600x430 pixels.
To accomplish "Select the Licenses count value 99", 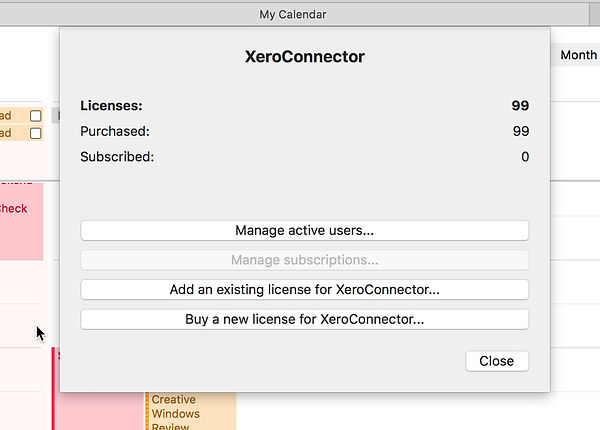I will pos(520,106).
